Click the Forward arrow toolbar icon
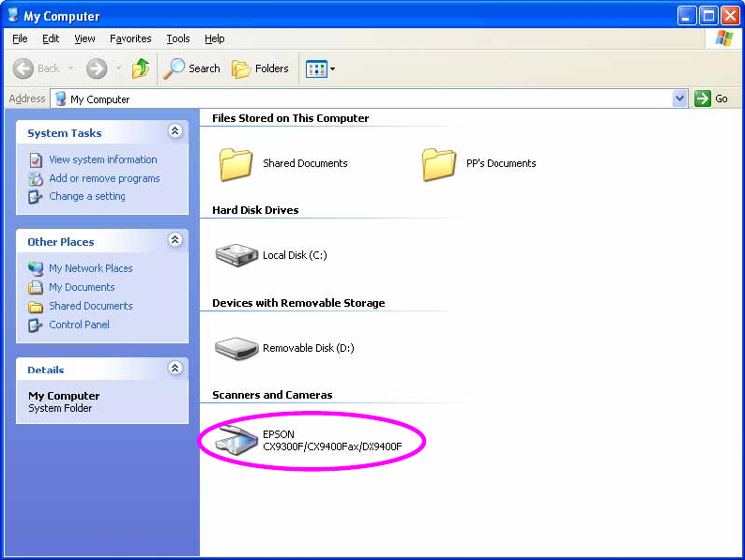The image size is (745, 560). point(97,68)
